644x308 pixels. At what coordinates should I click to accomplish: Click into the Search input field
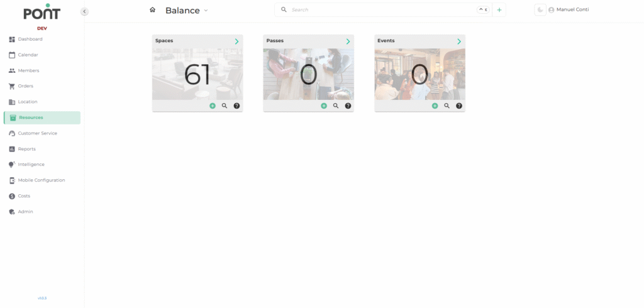(x=377, y=10)
